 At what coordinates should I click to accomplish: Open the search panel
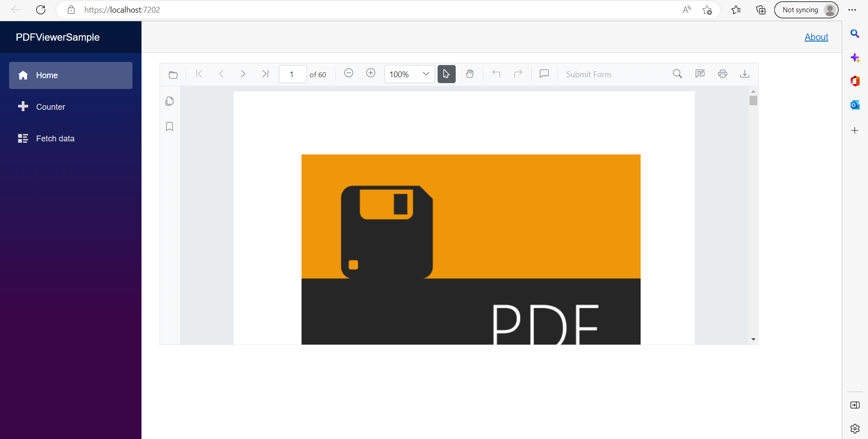click(677, 74)
